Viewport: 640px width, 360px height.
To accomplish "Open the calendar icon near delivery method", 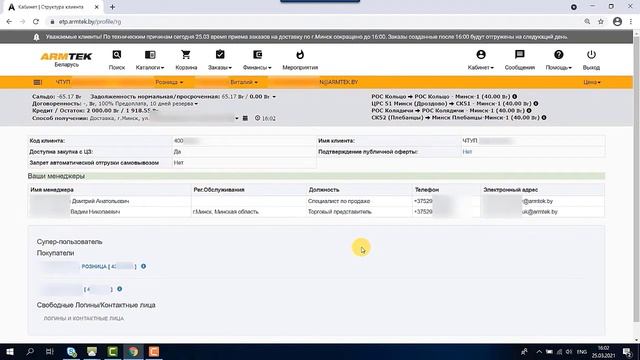I will pyautogui.click(x=245, y=118).
